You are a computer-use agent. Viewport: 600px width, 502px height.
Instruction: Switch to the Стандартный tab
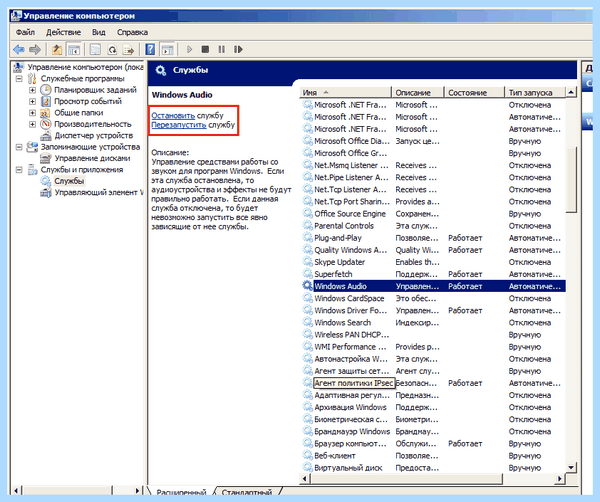[x=247, y=492]
